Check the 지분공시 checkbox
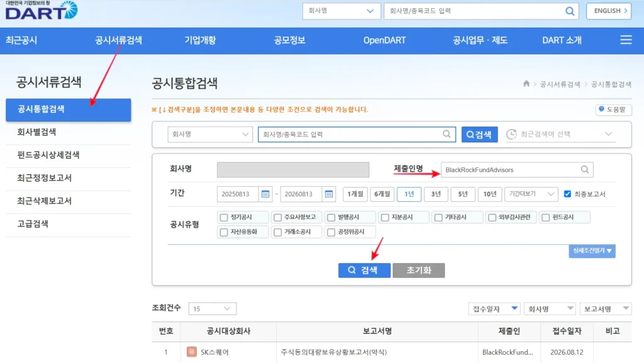Screen dimensions: 644x363 (385, 217)
